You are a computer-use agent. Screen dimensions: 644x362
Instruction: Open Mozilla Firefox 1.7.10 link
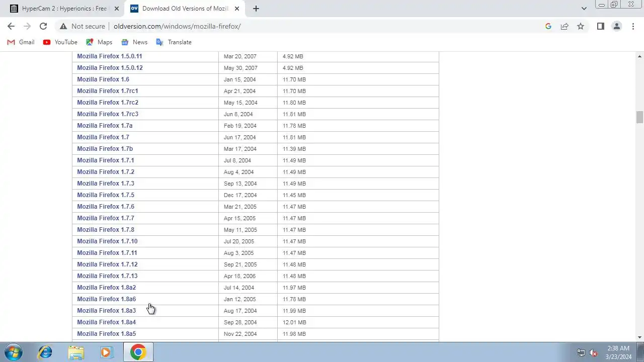coord(107,241)
